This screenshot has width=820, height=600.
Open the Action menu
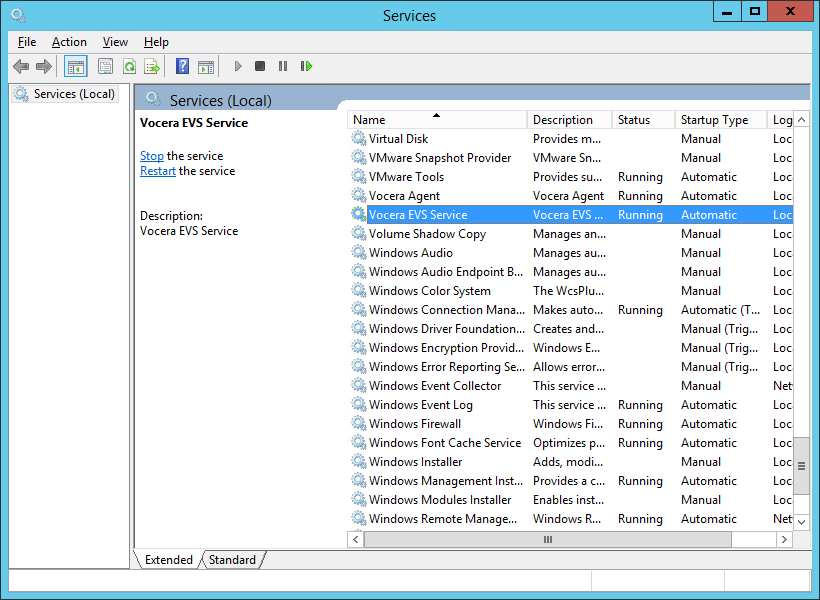click(x=69, y=42)
